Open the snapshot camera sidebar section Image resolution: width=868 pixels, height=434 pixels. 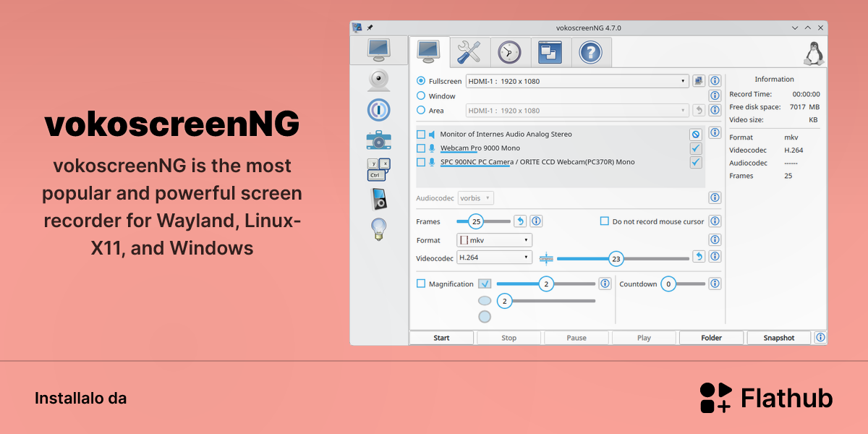pyautogui.click(x=379, y=140)
